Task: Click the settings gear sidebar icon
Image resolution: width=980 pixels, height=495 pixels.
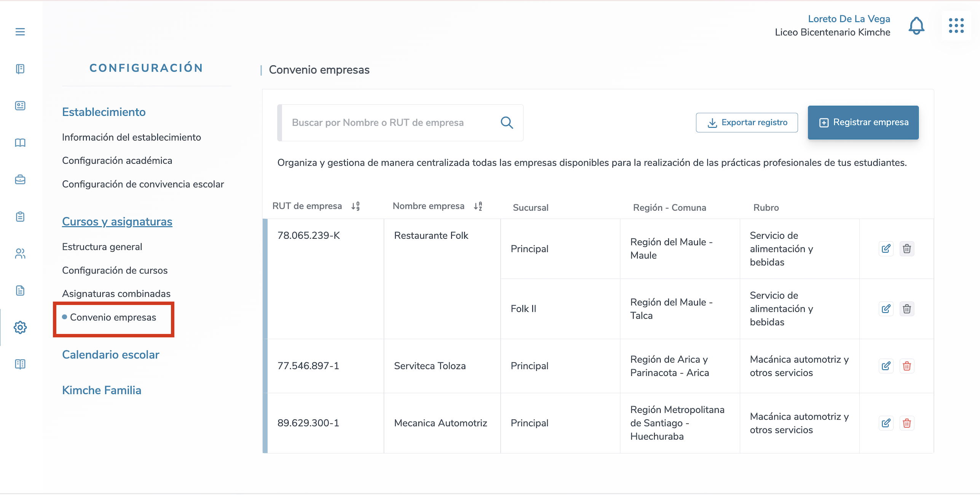Action: coord(20,327)
